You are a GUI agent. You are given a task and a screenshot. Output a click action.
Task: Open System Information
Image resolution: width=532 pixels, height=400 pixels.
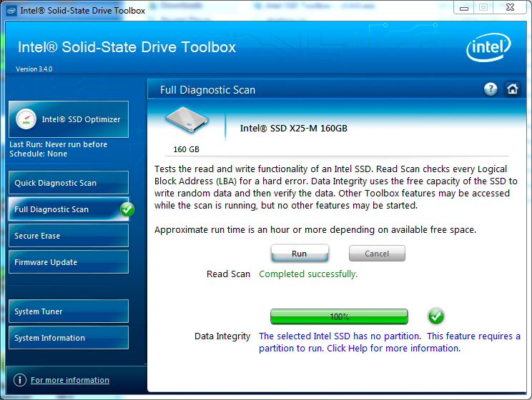click(x=69, y=338)
